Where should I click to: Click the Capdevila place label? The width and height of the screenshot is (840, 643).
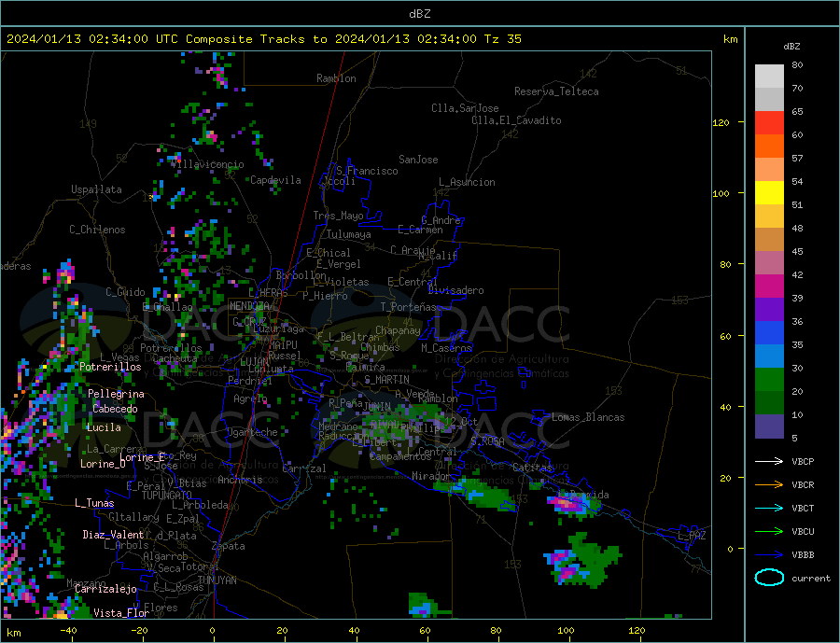point(276,180)
